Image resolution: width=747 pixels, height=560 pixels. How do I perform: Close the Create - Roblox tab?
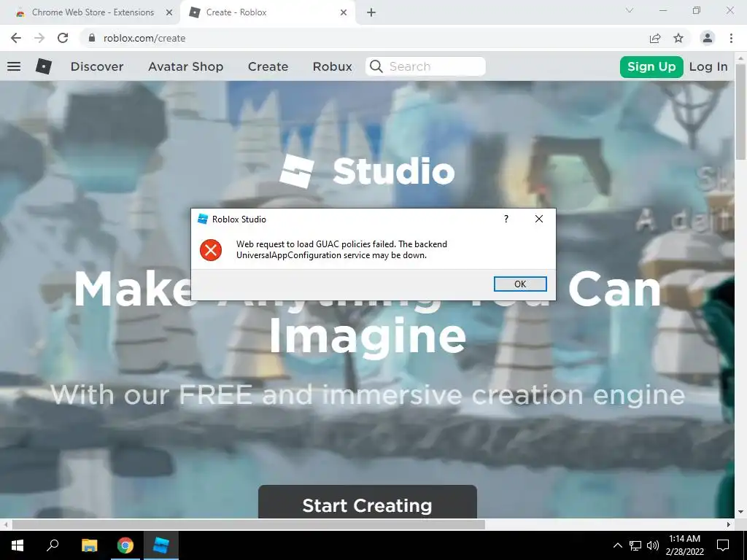tap(344, 12)
